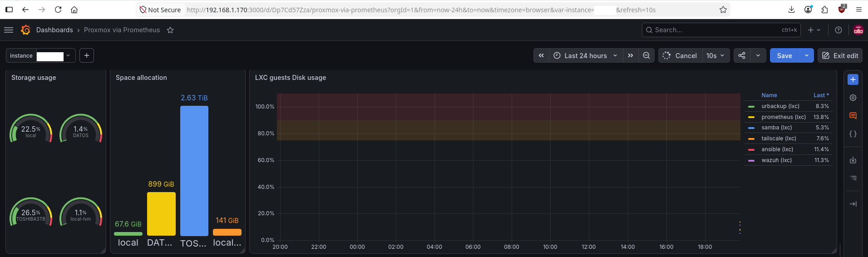Image resolution: width=868 pixels, height=257 pixels.
Task: Cancel the running refresh
Action: 680,55
